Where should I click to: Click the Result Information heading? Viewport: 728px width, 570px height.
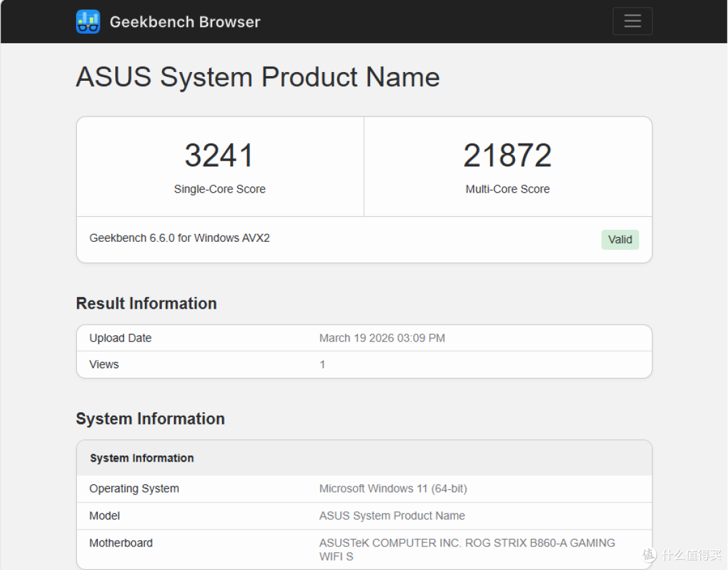pos(146,303)
